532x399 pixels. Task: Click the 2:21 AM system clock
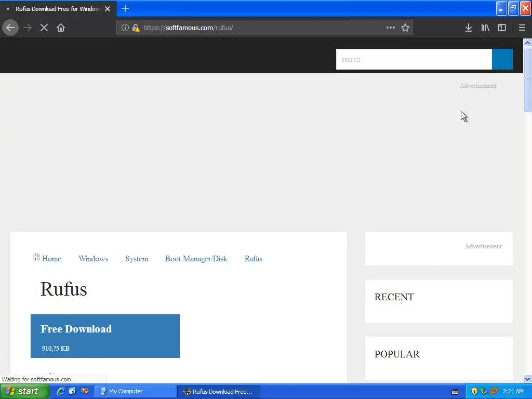point(513,391)
